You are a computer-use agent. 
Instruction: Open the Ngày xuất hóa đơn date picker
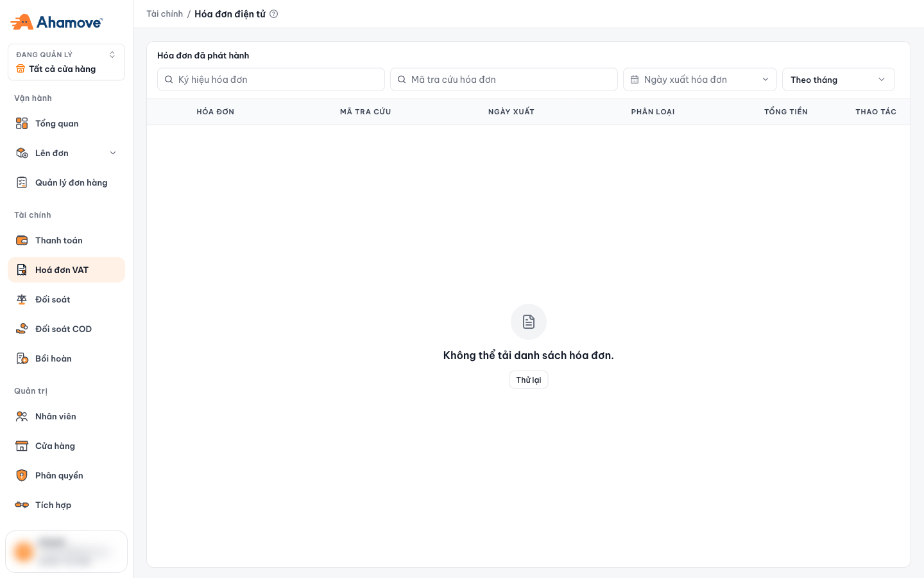[x=699, y=80]
